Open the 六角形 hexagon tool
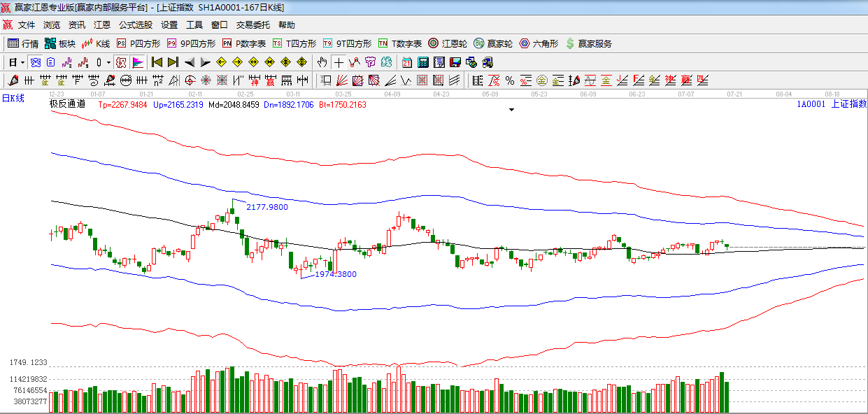 tap(539, 43)
